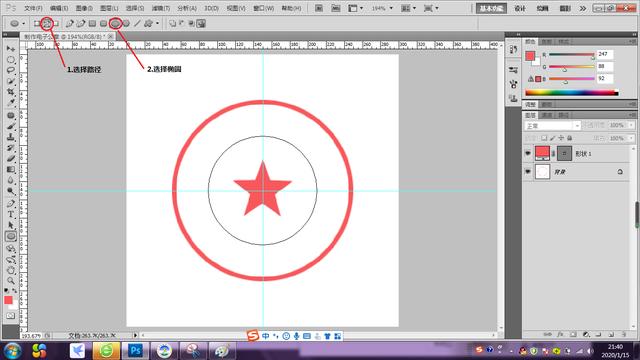Open the layer blend mode dropdown
Screen dimensions: 640x360
click(552, 126)
